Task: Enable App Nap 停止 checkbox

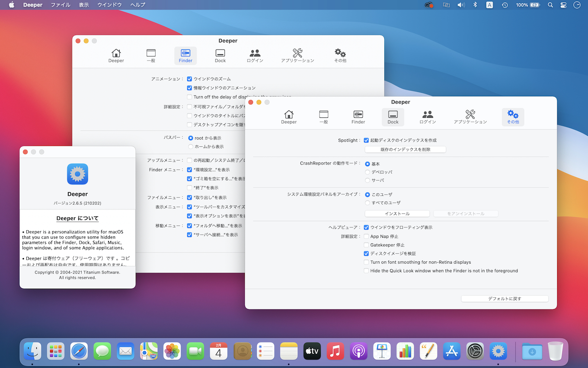Action: [366, 236]
